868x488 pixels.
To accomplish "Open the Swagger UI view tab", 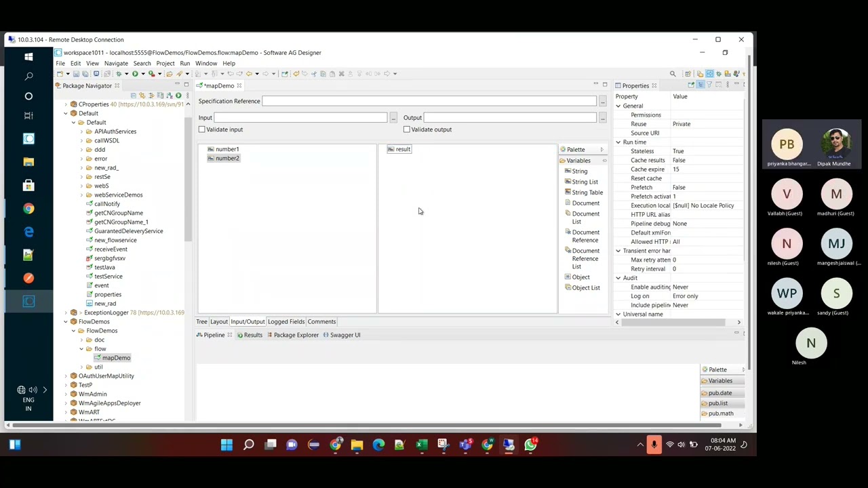I will pyautogui.click(x=341, y=335).
